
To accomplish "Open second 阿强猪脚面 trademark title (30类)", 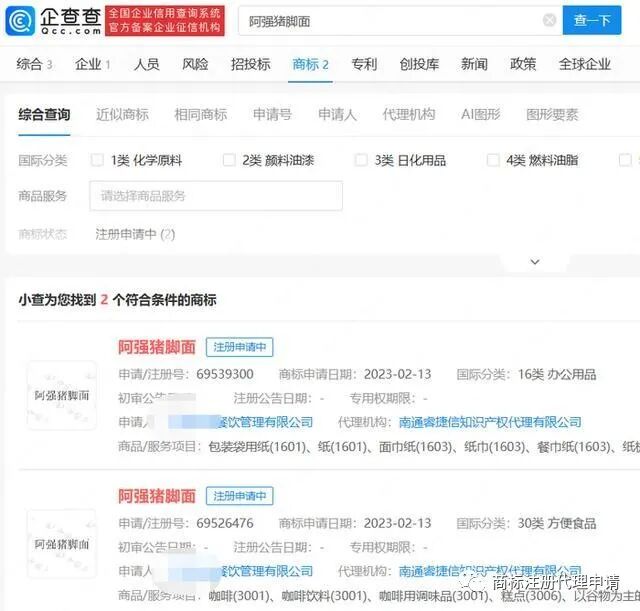I will [157, 496].
